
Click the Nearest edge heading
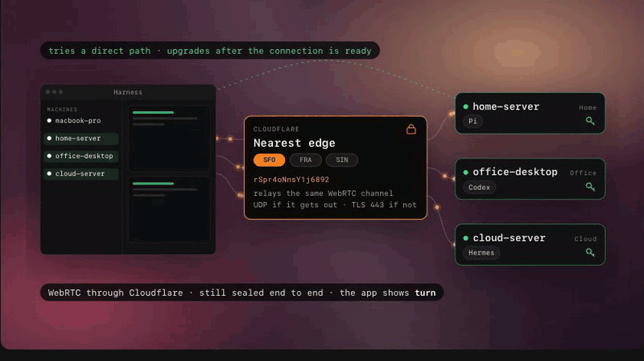click(x=294, y=143)
